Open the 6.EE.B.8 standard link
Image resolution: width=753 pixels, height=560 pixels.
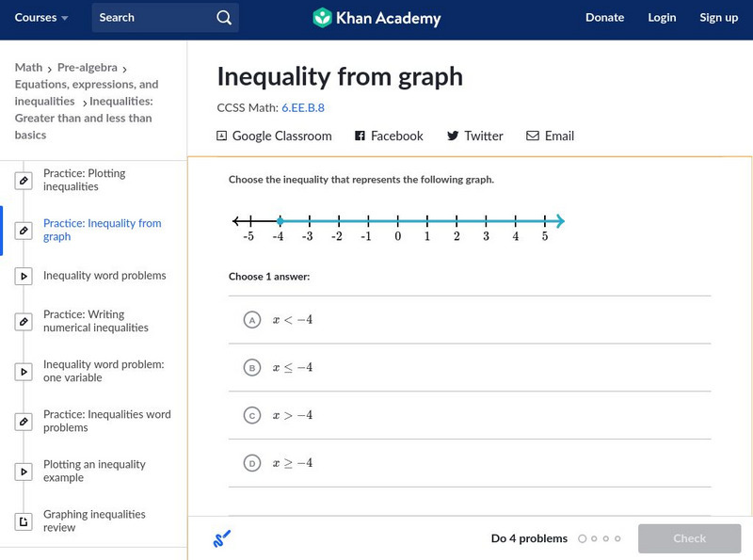303,107
